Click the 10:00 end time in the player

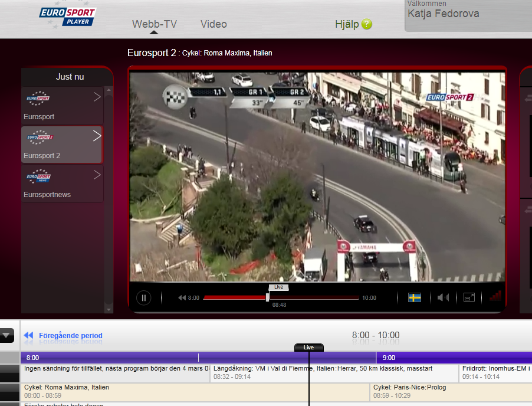point(369,297)
